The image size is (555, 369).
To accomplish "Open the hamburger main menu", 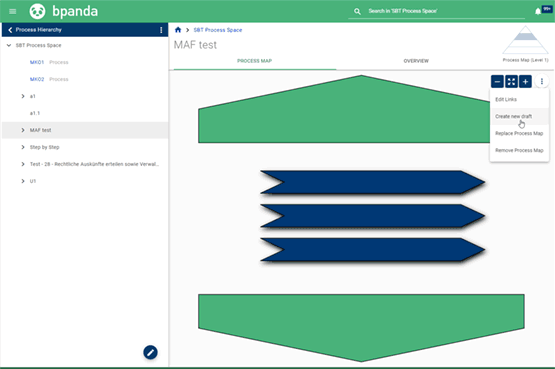I will click(12, 11).
